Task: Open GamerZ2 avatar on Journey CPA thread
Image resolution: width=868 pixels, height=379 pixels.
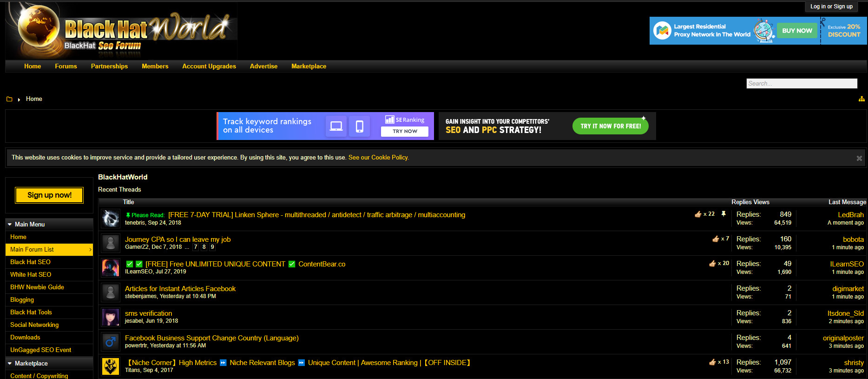Action: [111, 243]
